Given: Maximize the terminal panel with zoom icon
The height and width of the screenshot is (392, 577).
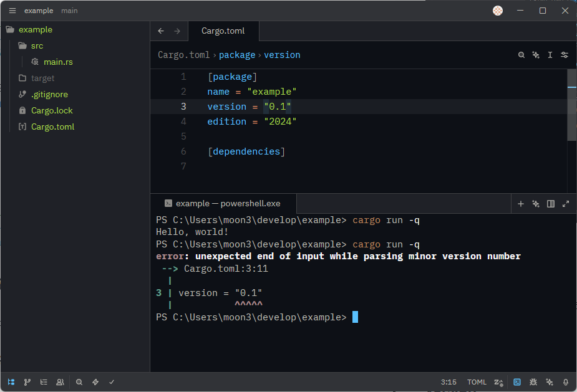Looking at the screenshot, I should coord(566,204).
